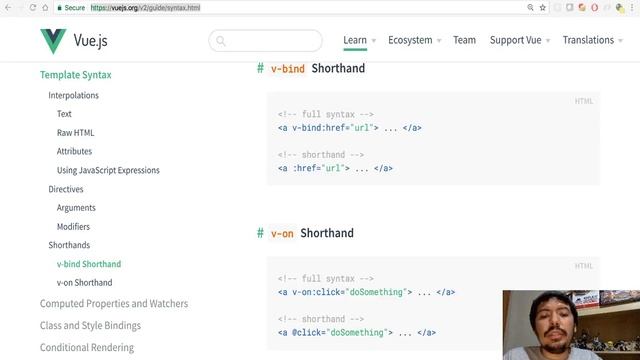Bookmark the page with the star icon
Viewport: 640px width, 360px height.
542,7
